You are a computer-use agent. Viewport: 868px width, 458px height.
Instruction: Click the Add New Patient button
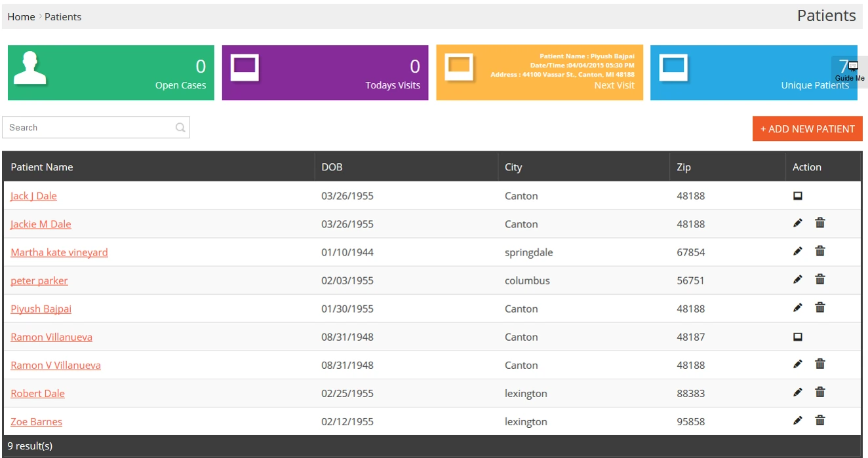pos(807,129)
